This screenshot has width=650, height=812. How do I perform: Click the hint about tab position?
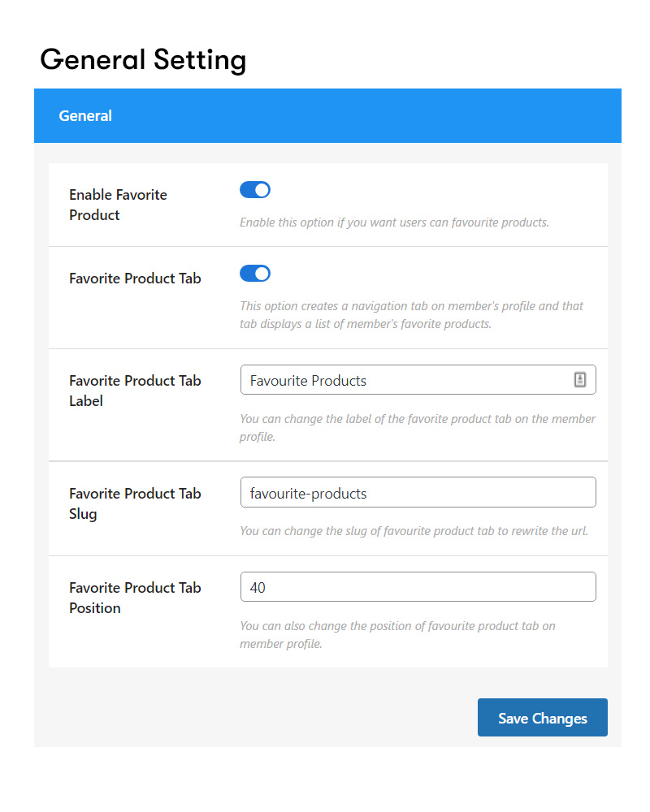[397, 635]
